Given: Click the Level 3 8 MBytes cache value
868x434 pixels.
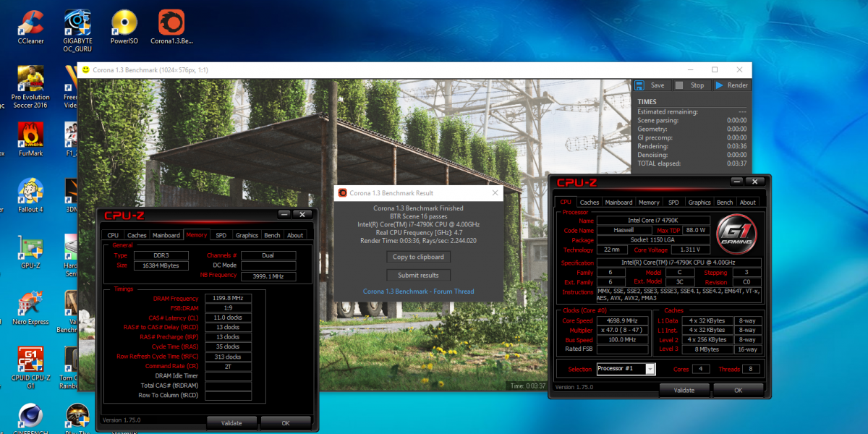Looking at the screenshot, I should (707, 349).
